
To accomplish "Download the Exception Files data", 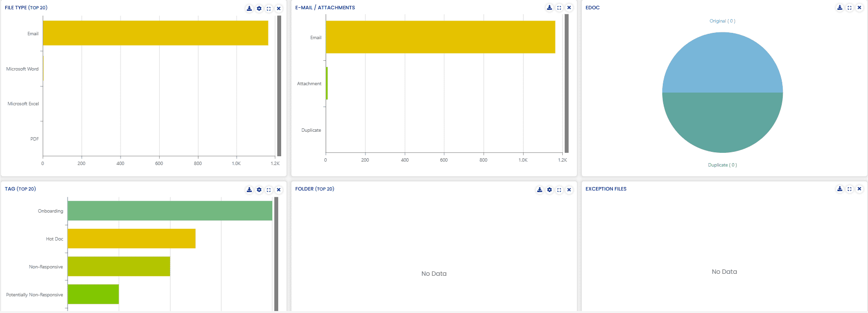I will pos(840,189).
